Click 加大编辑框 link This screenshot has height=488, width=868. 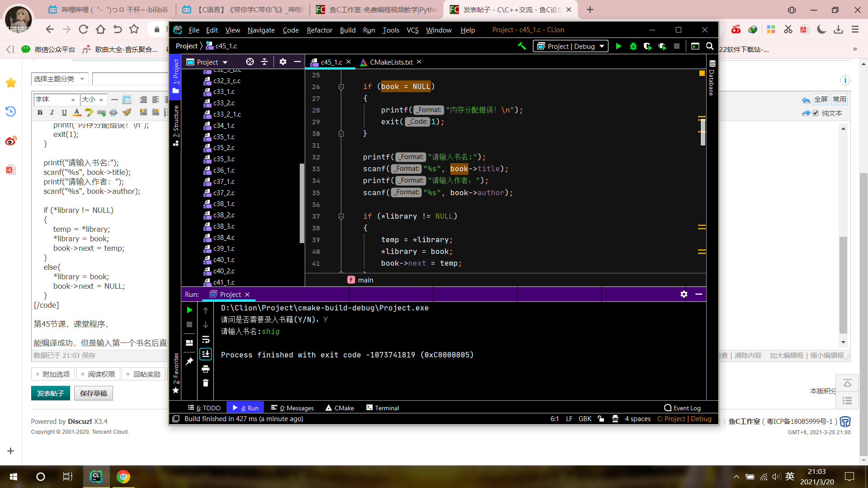tap(787, 356)
